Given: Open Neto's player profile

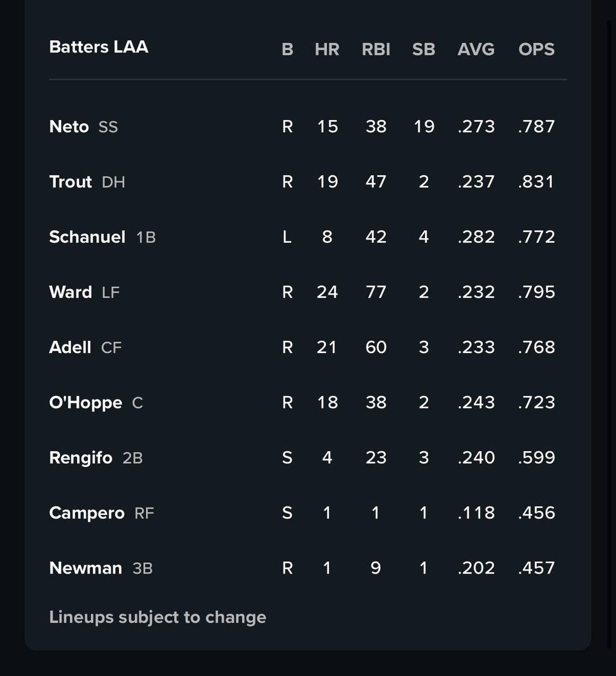Looking at the screenshot, I should point(69,126).
